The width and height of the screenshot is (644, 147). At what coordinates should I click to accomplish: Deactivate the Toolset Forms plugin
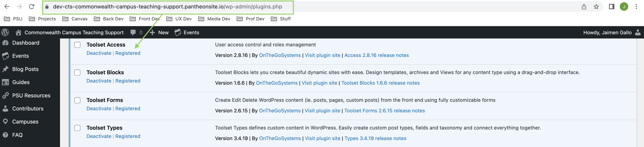click(x=99, y=109)
